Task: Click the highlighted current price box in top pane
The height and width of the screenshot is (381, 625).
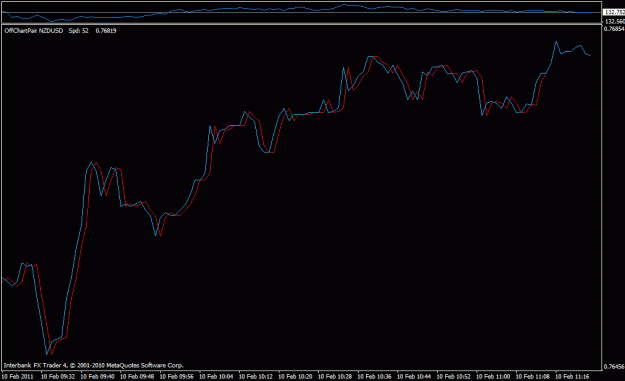Action: [614, 12]
